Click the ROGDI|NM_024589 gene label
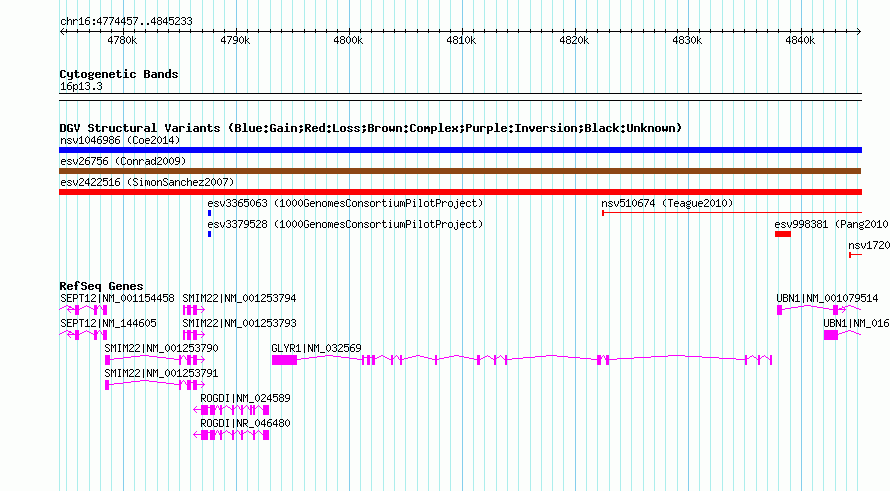Viewport: 890px width, 491px height. pos(245,398)
